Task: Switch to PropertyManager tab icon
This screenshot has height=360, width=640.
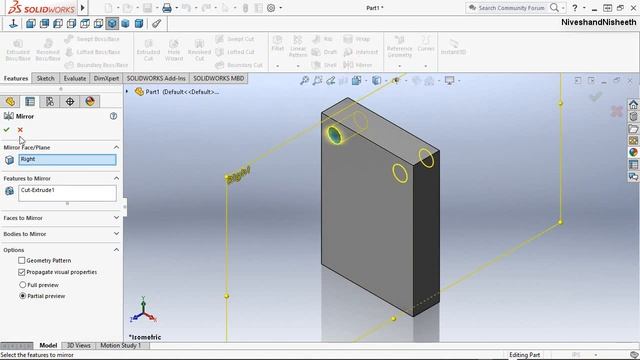Action: point(30,102)
